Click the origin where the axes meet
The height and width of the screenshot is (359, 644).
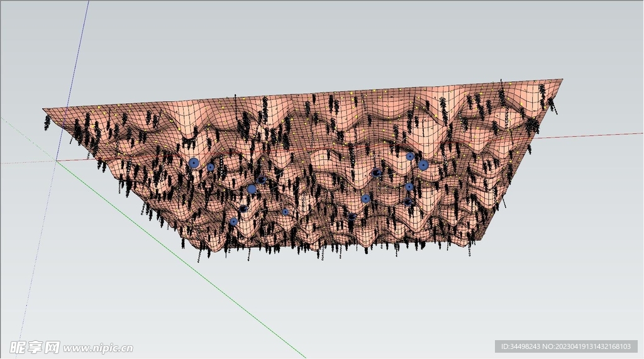click(57, 161)
